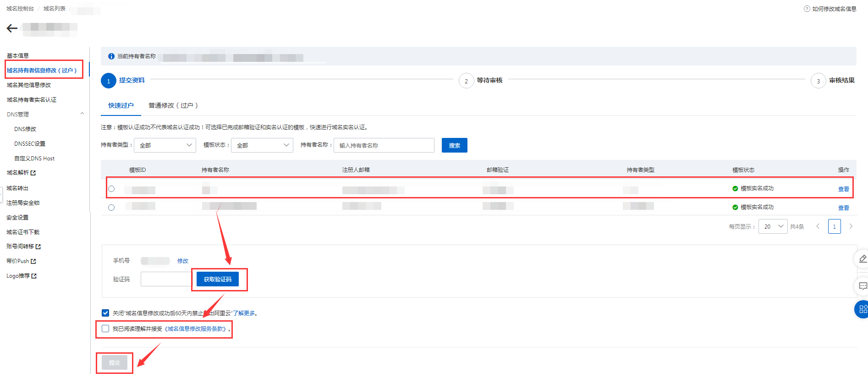Uncheck the 60天内禁止转出 checkbox
The width and height of the screenshot is (868, 378).
(x=105, y=313)
